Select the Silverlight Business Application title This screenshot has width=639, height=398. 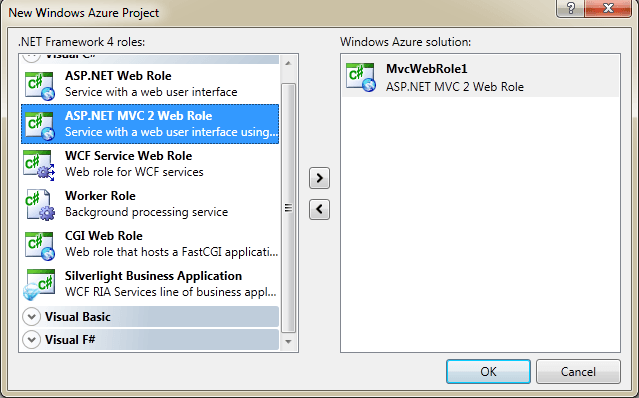click(x=153, y=276)
